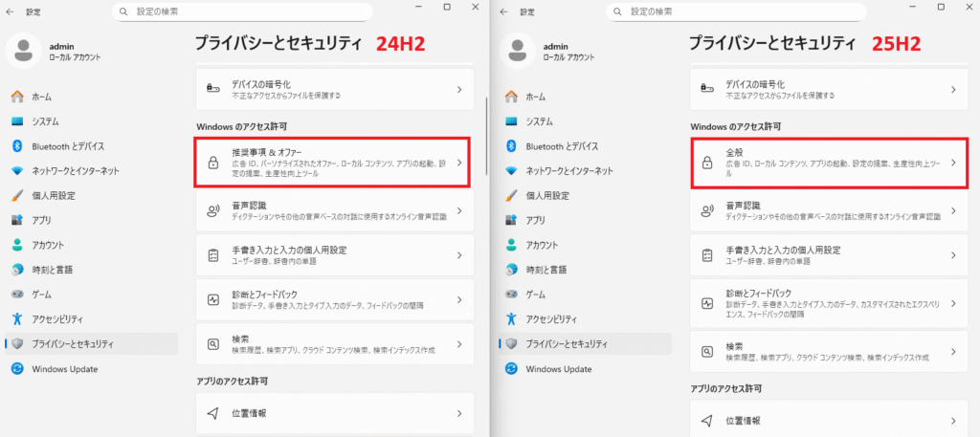This screenshot has width=980, height=437.
Task: Open ホーム in the 24H2 window sidebar
Action: coord(41,97)
